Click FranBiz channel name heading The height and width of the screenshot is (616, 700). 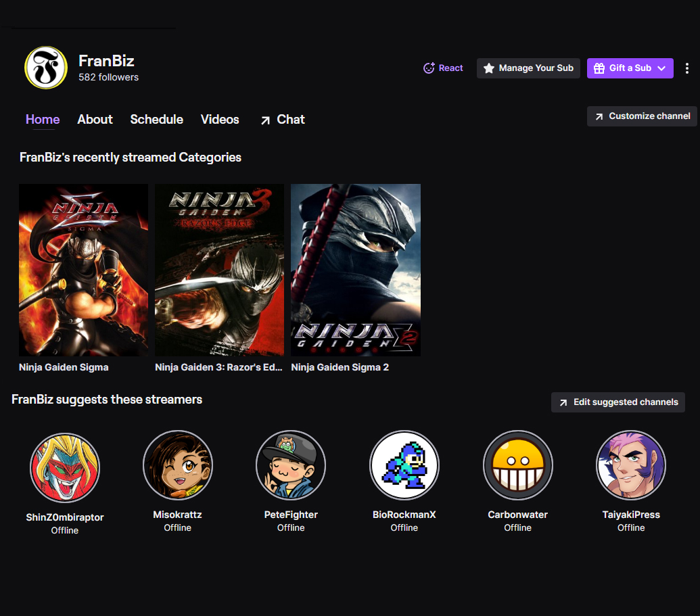tap(106, 61)
